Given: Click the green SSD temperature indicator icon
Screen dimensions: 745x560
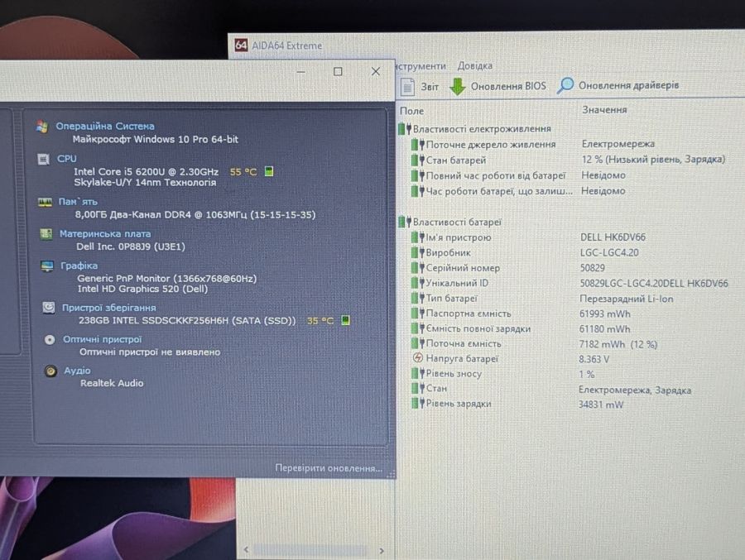Looking at the screenshot, I should tap(346, 321).
